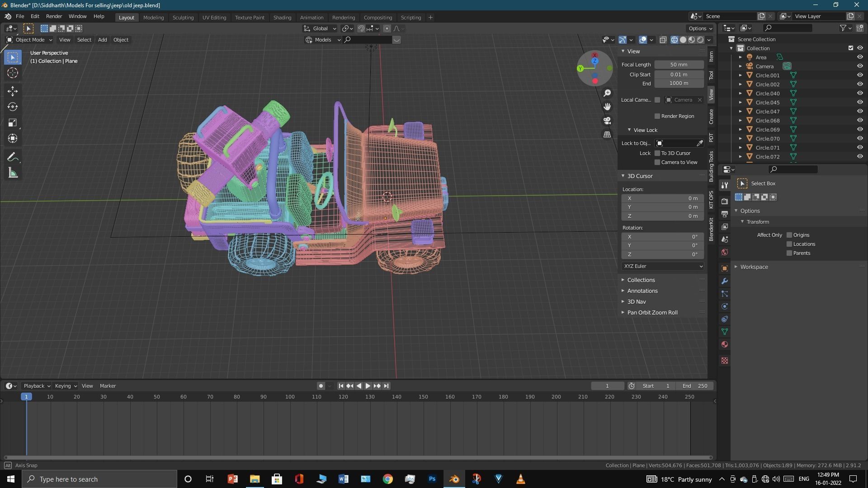The width and height of the screenshot is (868, 488).
Task: Open Google Chrome from the taskbar
Action: click(388, 479)
